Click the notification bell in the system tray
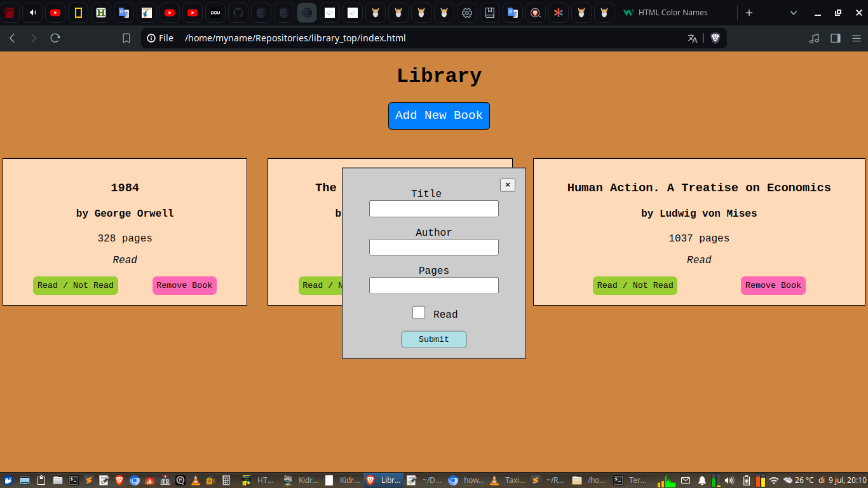The image size is (868, 488). [702, 480]
